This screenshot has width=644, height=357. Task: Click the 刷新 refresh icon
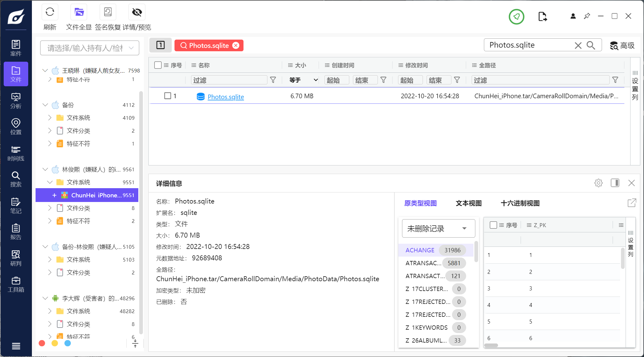pos(50,12)
